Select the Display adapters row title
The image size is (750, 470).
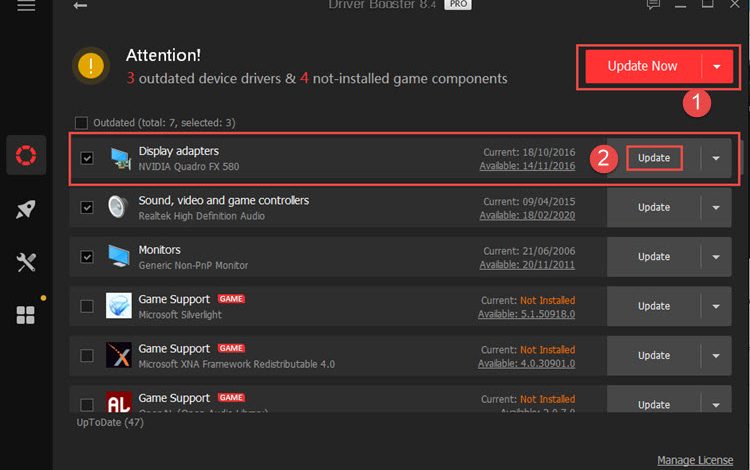point(178,151)
